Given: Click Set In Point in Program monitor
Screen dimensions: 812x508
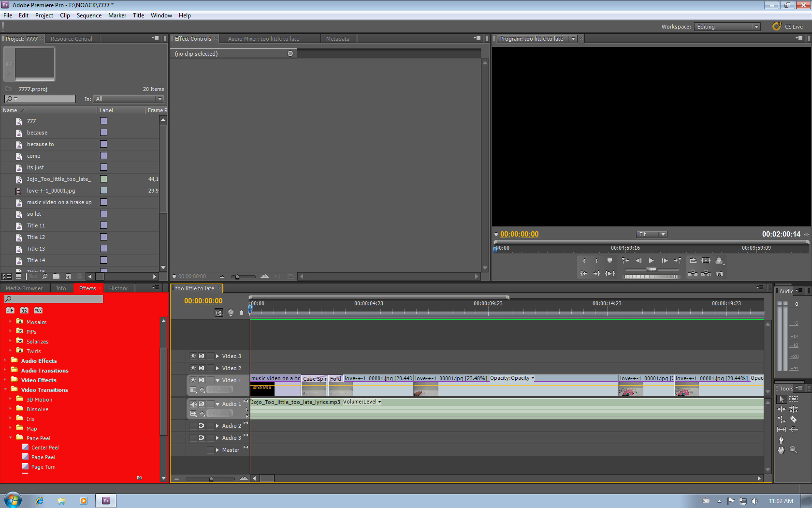Looking at the screenshot, I should pos(584,261).
